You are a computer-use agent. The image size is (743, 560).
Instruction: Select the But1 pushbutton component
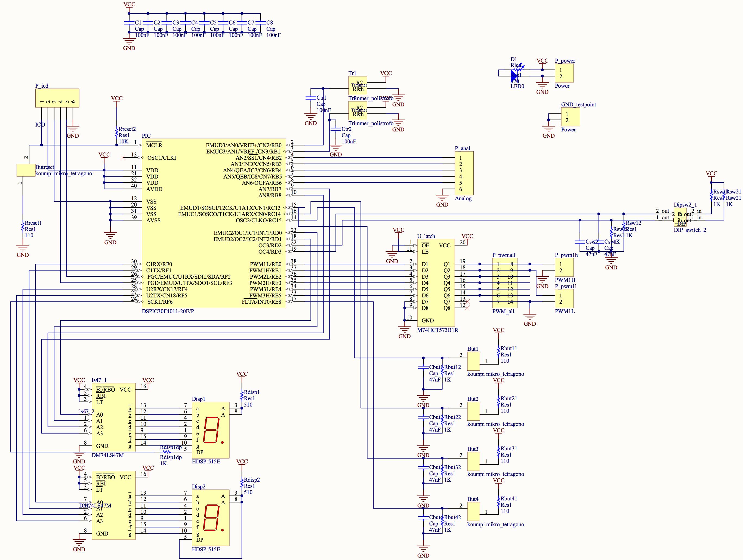coord(474,361)
